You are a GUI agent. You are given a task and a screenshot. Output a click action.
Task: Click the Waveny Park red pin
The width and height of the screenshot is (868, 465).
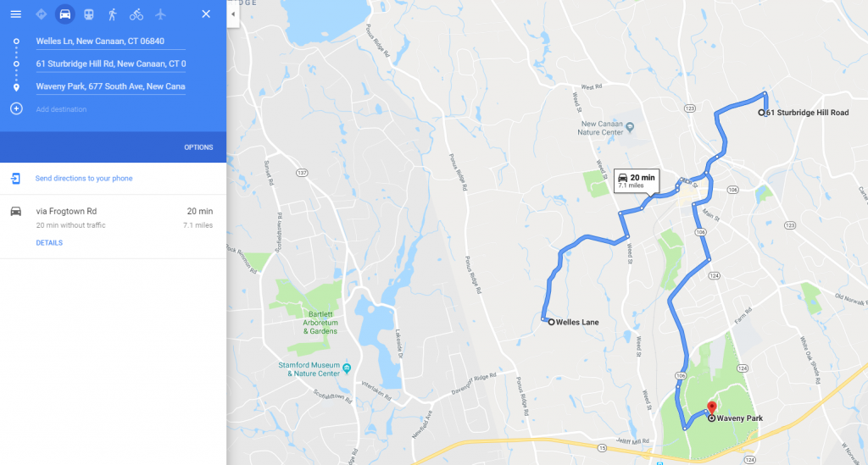tap(712, 408)
